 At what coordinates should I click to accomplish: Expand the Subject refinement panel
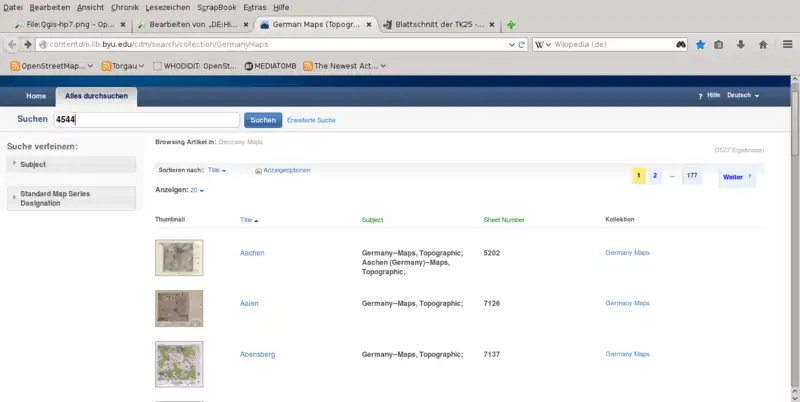(70, 164)
